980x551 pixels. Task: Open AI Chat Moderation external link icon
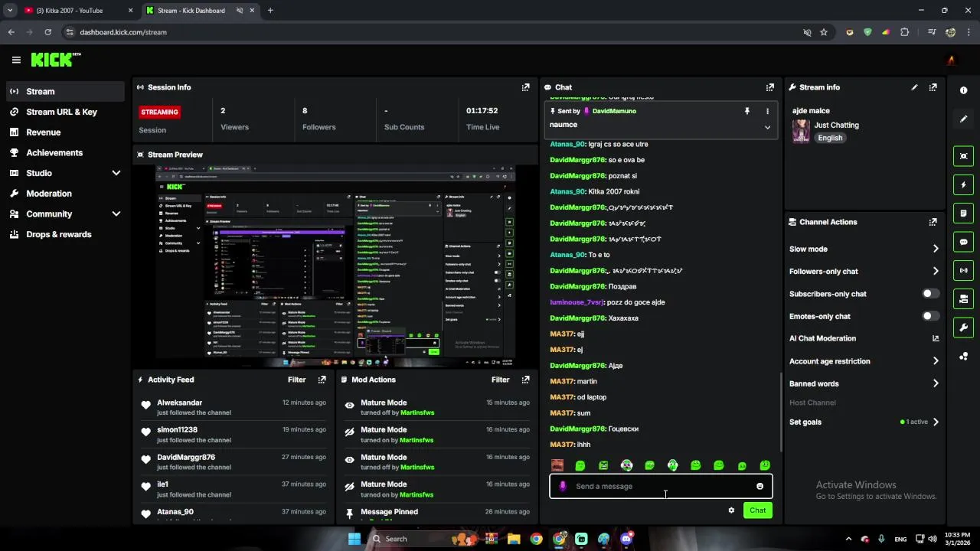[x=936, y=338]
